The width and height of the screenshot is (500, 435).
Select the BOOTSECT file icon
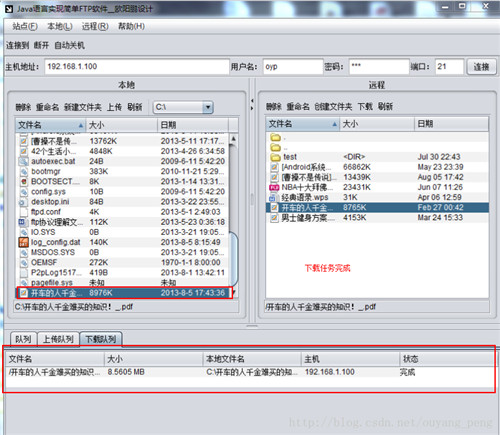[x=23, y=182]
